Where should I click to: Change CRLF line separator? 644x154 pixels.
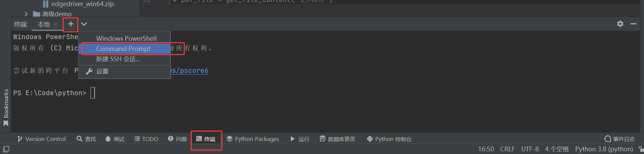coord(507,149)
